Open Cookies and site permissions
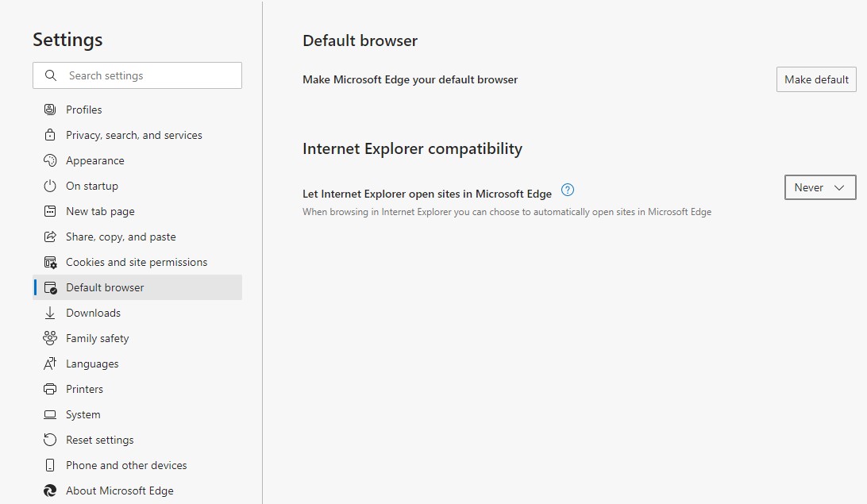867x504 pixels. (x=137, y=262)
